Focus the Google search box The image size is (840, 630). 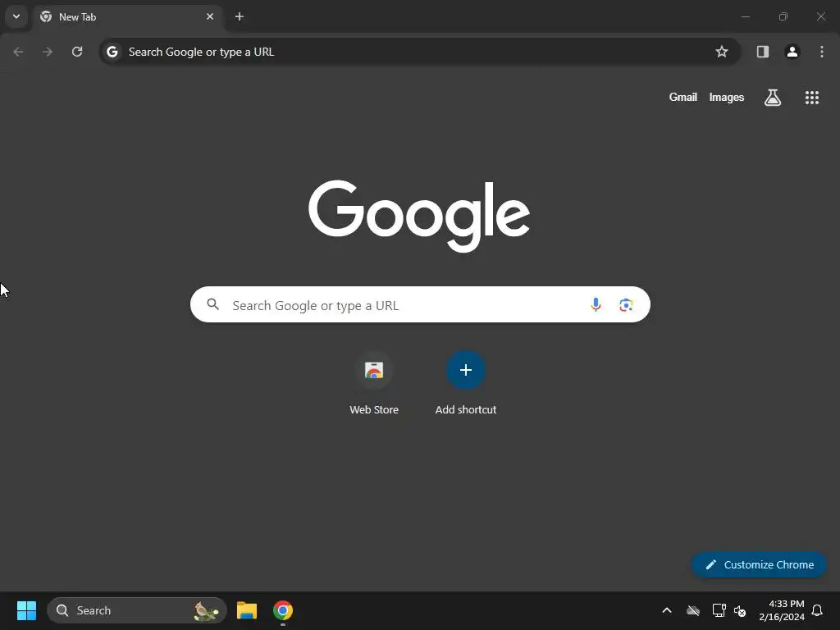point(420,304)
